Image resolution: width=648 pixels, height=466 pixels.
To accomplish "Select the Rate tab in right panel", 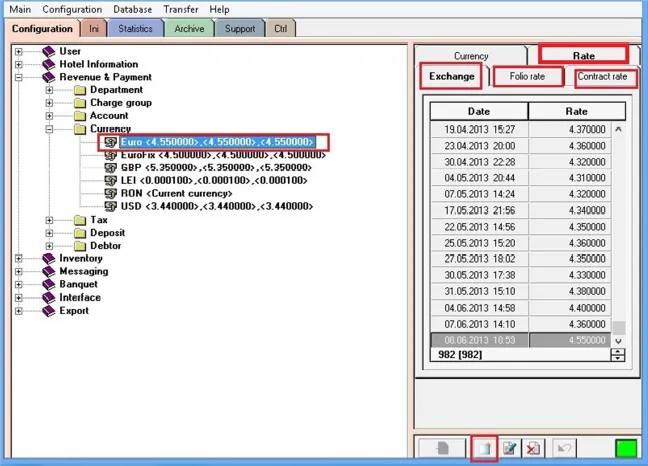I will point(584,55).
